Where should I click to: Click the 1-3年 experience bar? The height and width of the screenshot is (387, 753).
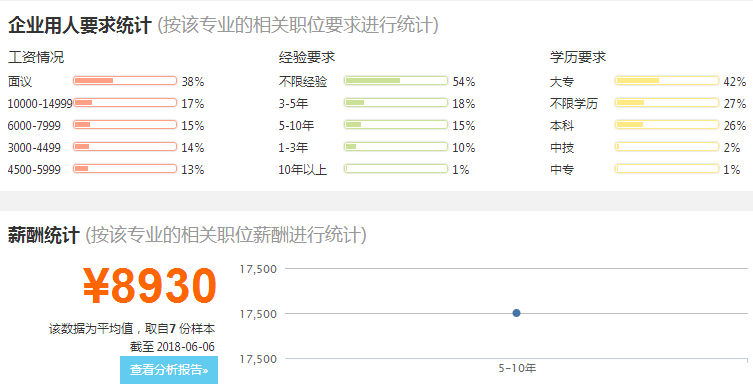[x=396, y=146]
